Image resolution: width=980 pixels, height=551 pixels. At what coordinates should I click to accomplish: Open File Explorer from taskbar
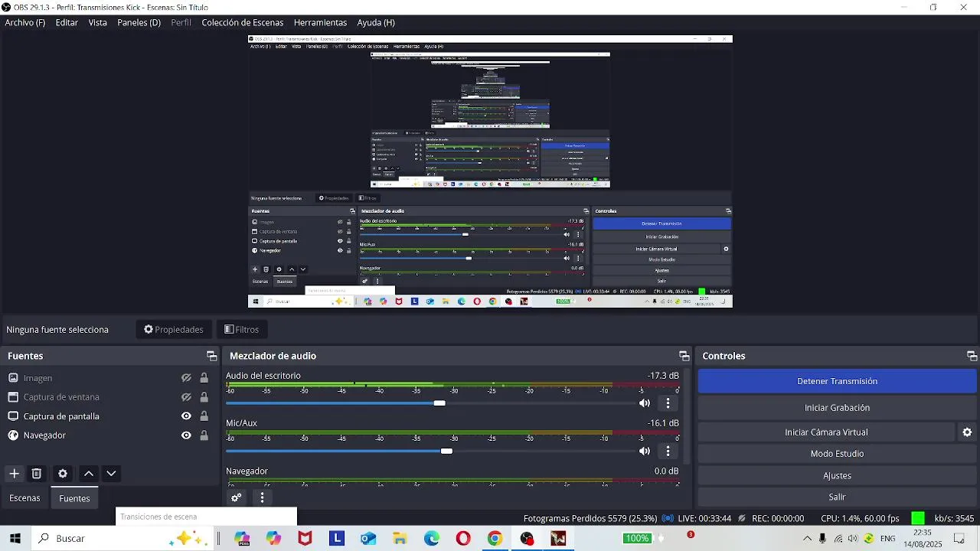click(x=400, y=539)
